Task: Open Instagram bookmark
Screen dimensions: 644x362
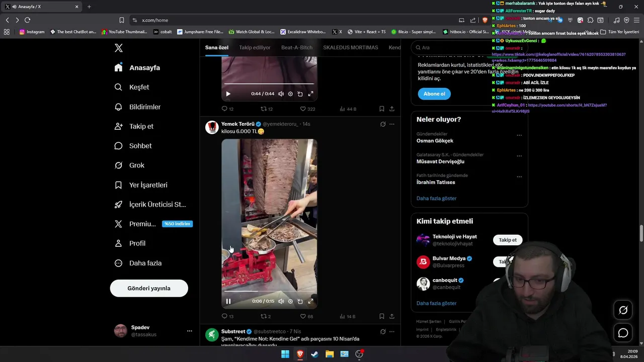Action: coord(32,32)
